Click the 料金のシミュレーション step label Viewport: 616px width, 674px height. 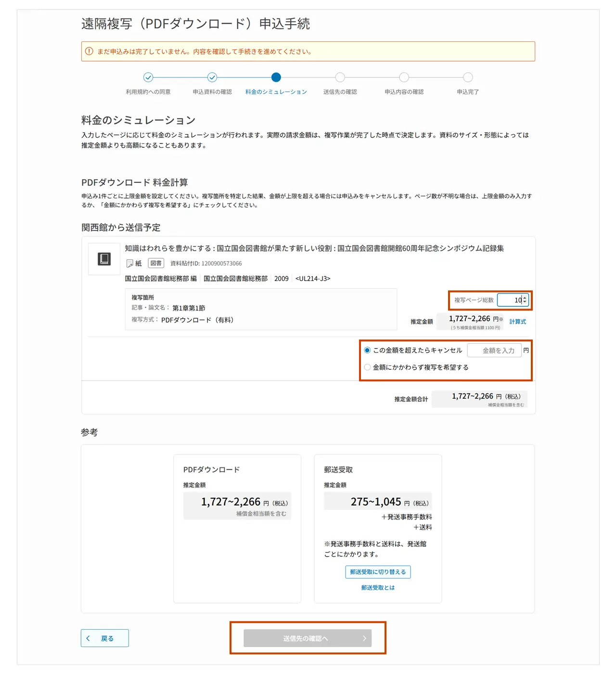[x=276, y=92]
